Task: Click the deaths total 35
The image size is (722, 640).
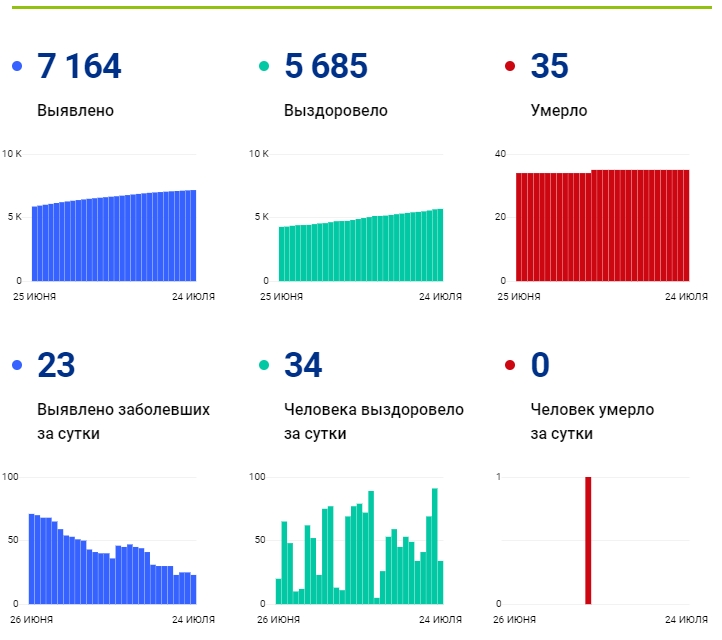Action: coord(550,66)
